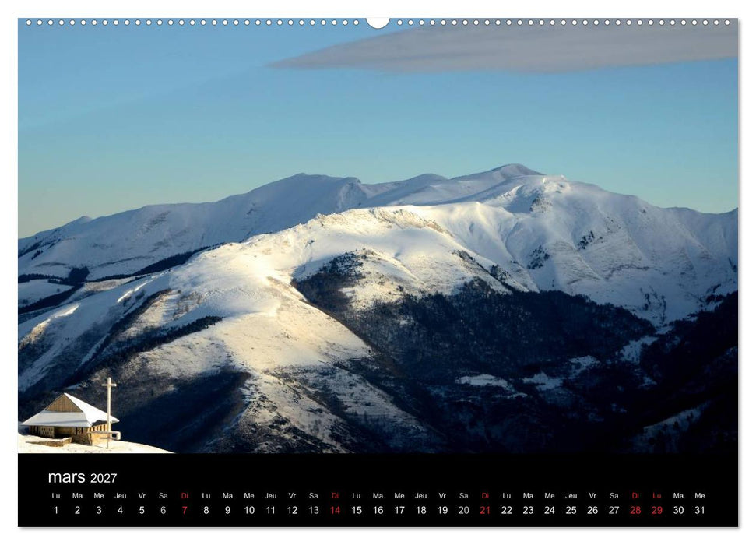The width and height of the screenshot is (756, 545).
Task: Select day 25 in the calendar strip
Action: click(571, 510)
